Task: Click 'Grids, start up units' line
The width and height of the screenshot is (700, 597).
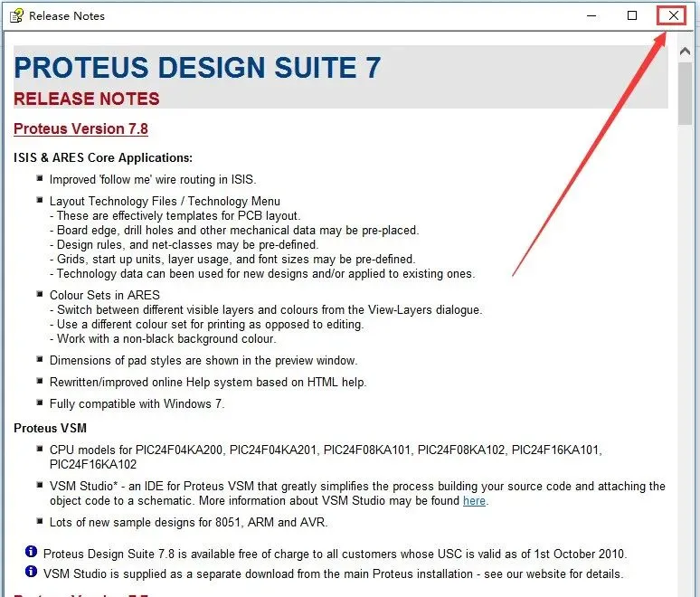Action: pos(232,259)
